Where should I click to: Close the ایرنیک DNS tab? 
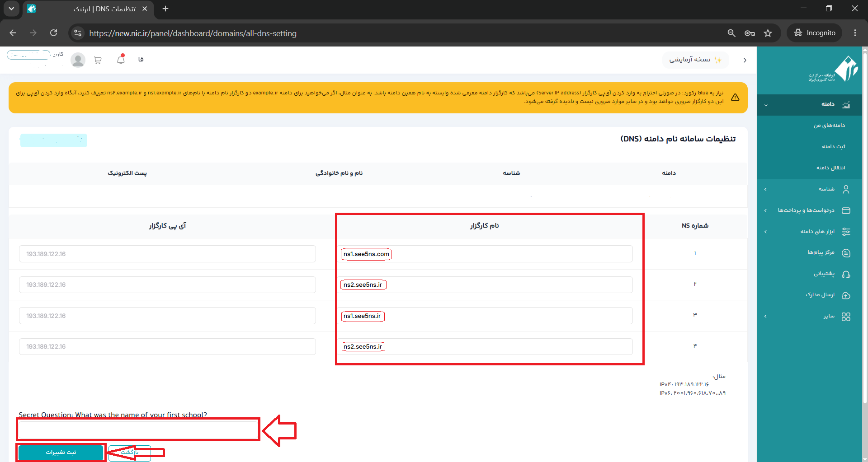[x=145, y=9]
